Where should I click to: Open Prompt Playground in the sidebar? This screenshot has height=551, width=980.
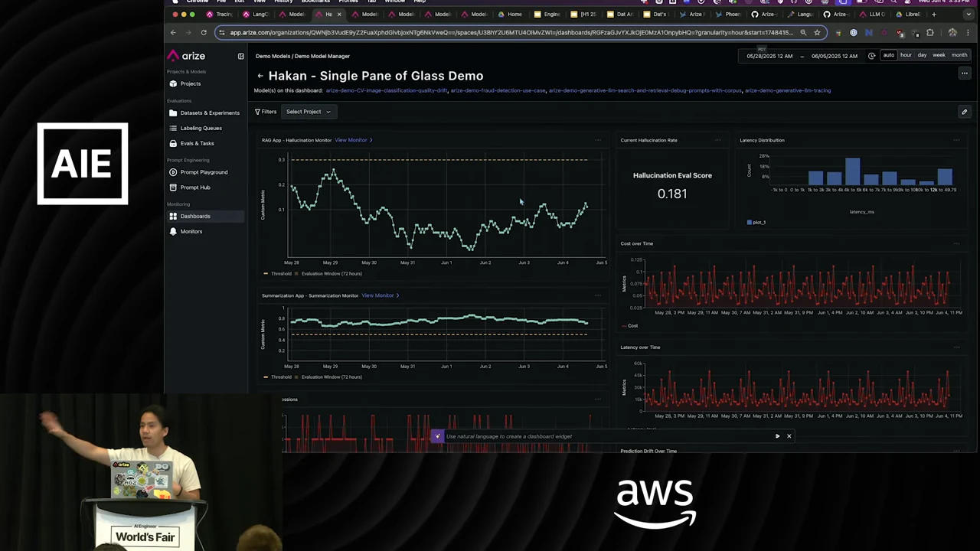pos(204,172)
